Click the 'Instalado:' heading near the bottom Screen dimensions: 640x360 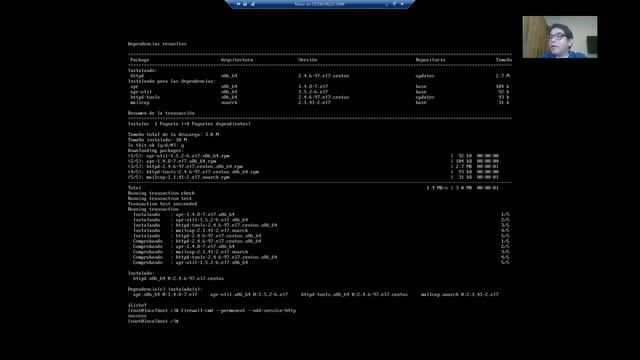[x=141, y=273]
